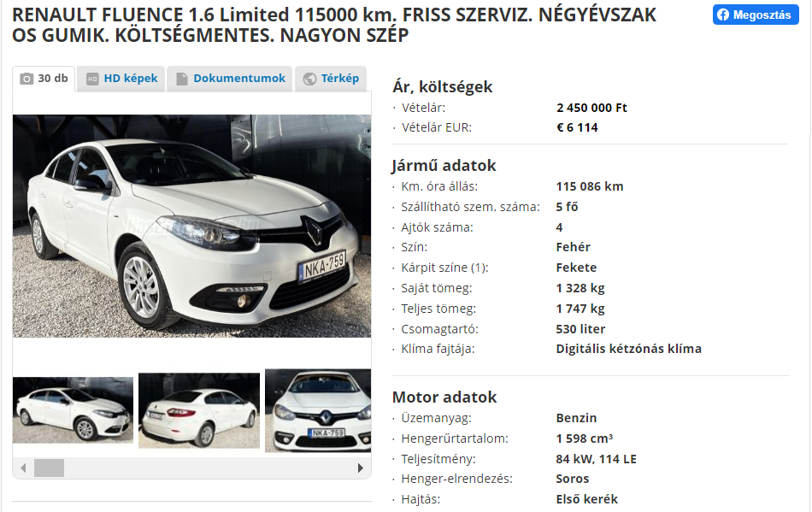Switch to the Térkép map tab
This screenshot has width=812, height=512.
coord(331,79)
